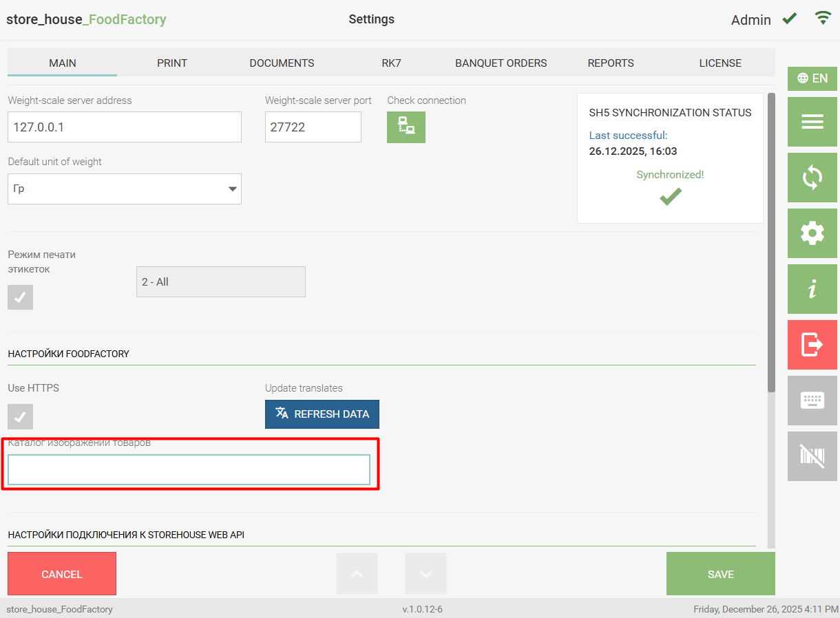Toggle the label print mode checkbox
Viewport: 840px width, 618px height.
(21, 297)
